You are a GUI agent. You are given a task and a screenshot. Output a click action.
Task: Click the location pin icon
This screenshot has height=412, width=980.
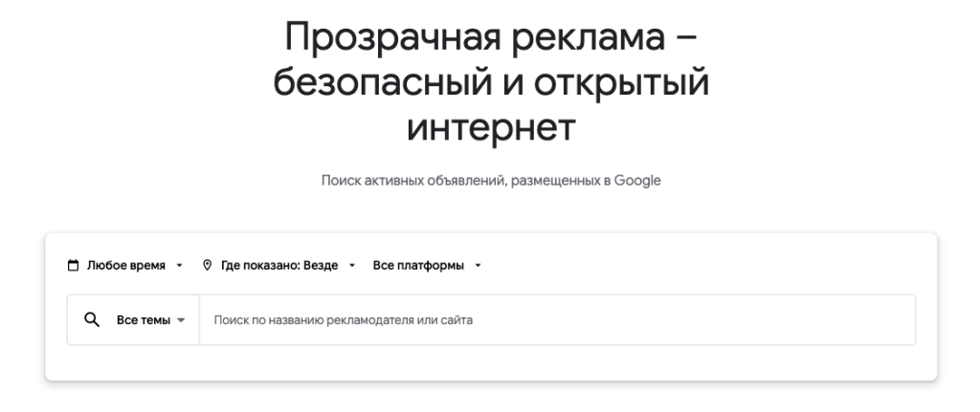(x=208, y=266)
